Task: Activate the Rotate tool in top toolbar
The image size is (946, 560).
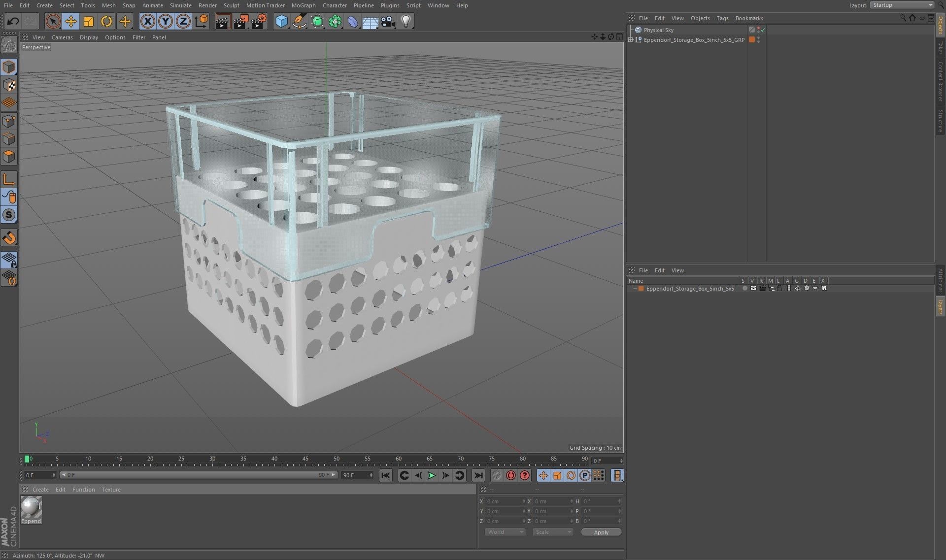Action: [x=106, y=21]
